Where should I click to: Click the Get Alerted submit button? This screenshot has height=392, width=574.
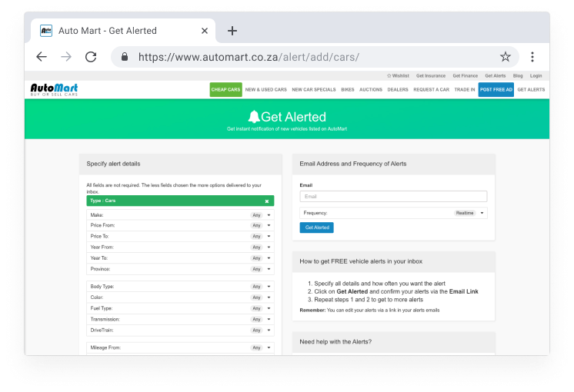point(317,228)
